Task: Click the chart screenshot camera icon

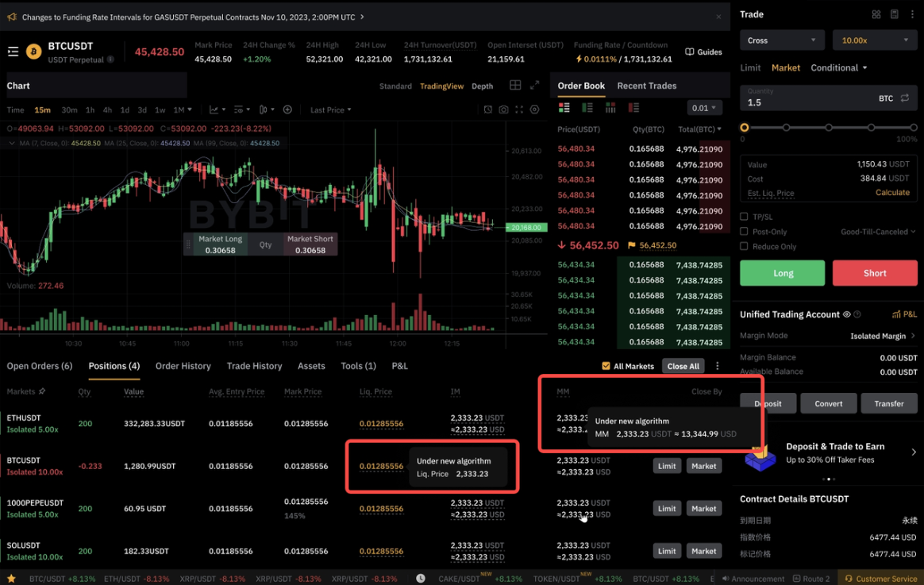Action: coord(503,110)
